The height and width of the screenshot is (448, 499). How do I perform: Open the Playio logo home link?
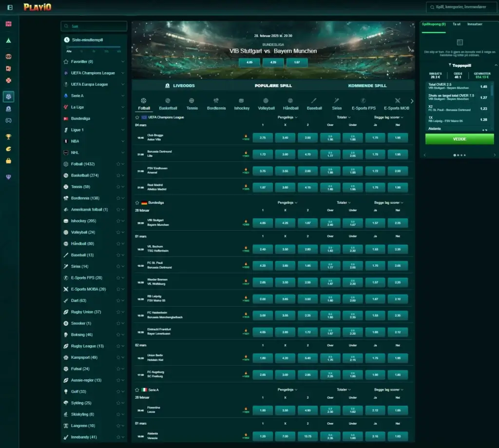pyautogui.click(x=37, y=7)
